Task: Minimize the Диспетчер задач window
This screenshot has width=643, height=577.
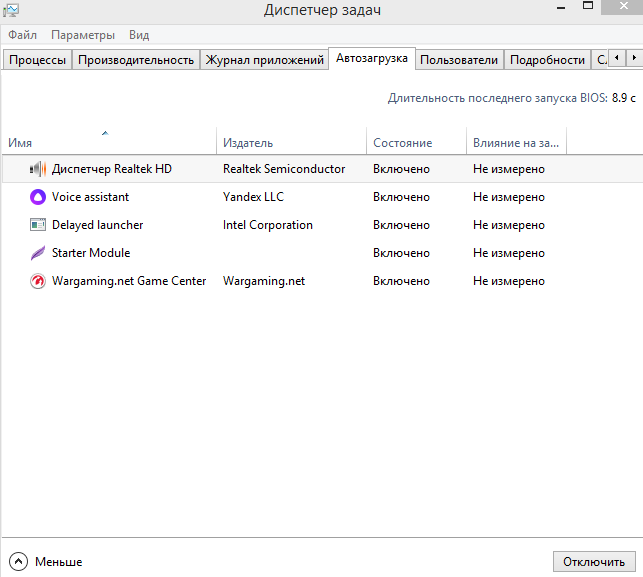Action: pos(561,7)
